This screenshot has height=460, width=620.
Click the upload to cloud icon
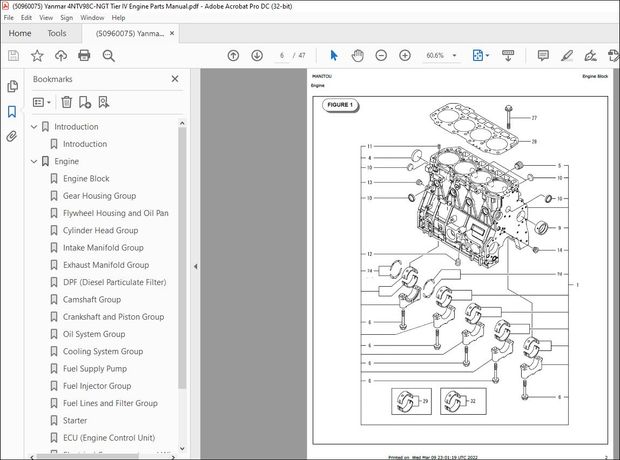pos(61,56)
